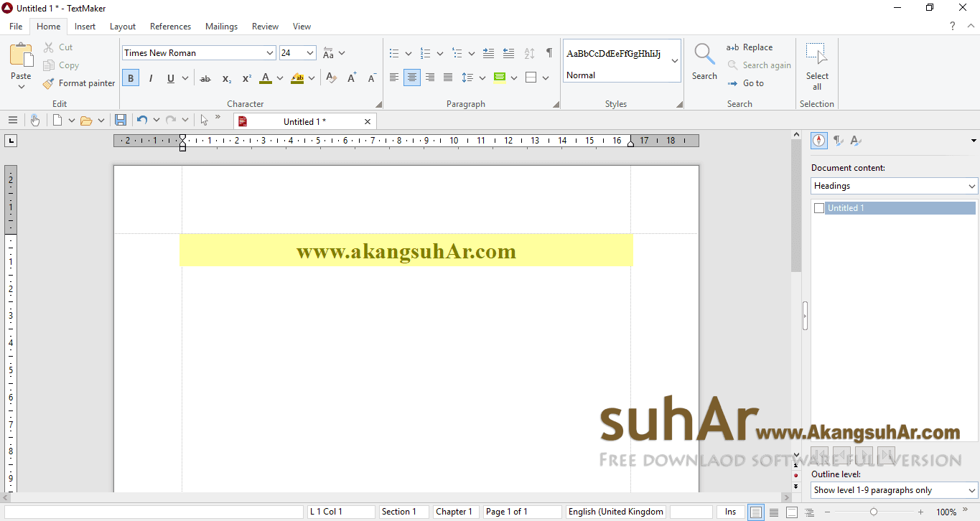Open Character group dialog launcher
The height and width of the screenshot is (521, 980).
pos(378,105)
